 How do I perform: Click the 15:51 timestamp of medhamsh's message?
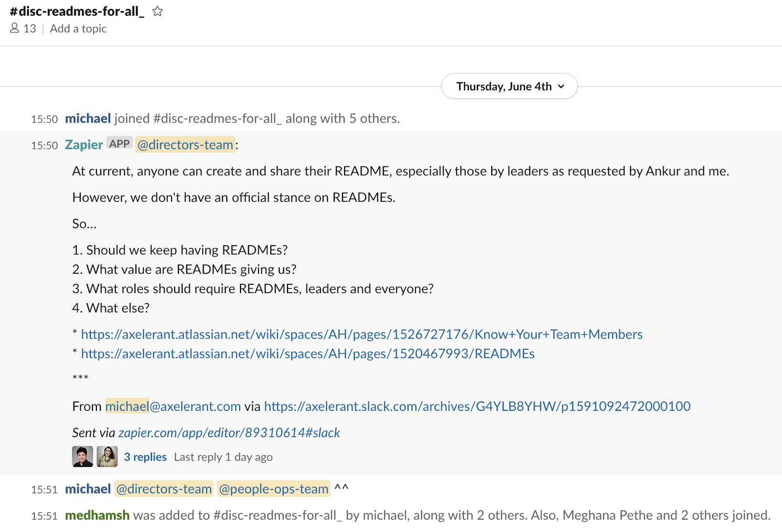(44, 516)
